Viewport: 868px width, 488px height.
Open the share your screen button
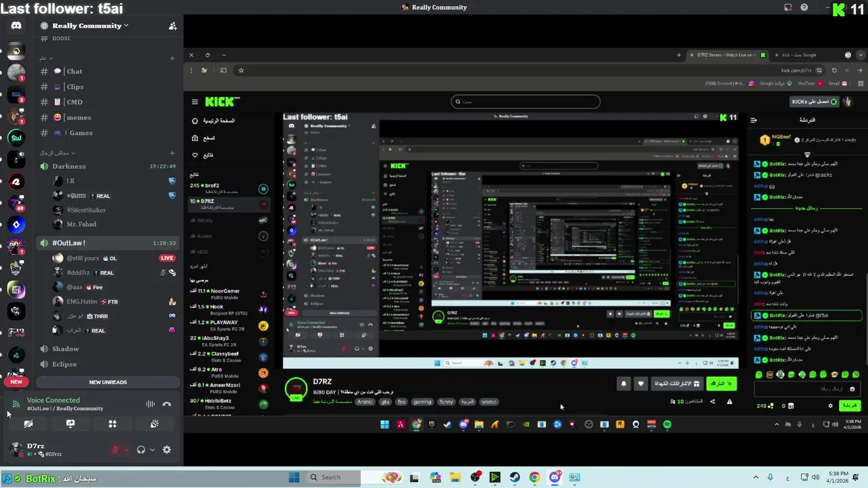click(71, 424)
